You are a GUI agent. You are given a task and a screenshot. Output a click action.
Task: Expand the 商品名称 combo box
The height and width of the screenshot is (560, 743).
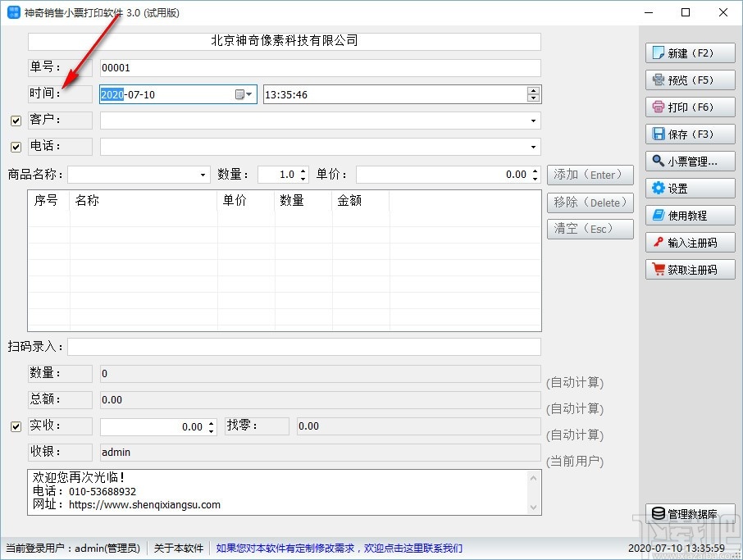(x=203, y=175)
